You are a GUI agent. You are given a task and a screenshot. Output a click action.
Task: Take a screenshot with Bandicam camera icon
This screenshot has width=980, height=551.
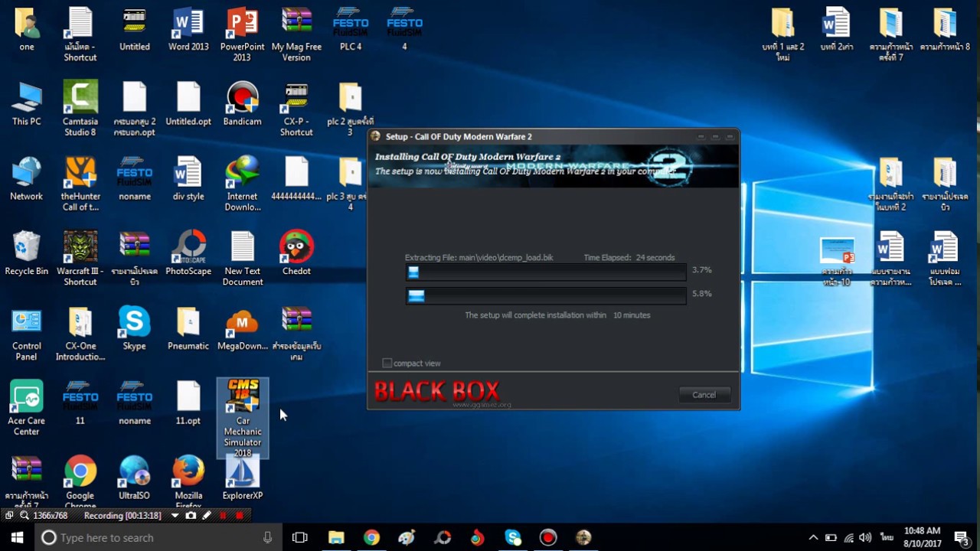[191, 516]
